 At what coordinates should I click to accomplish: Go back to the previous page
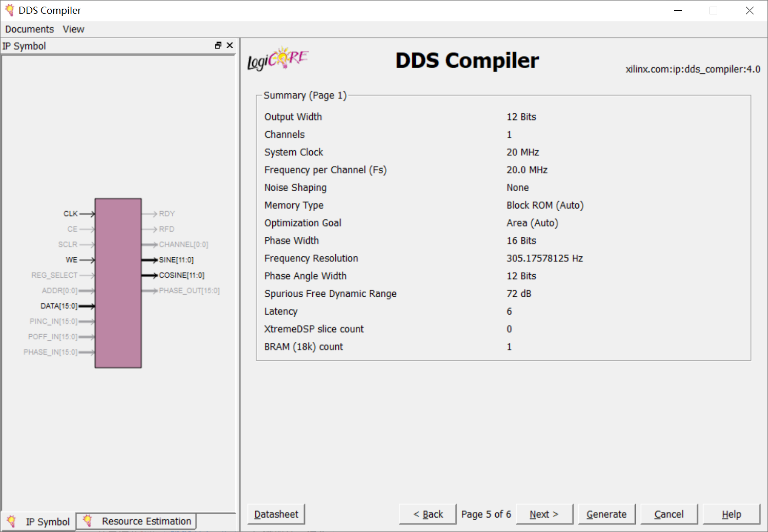tap(428, 514)
